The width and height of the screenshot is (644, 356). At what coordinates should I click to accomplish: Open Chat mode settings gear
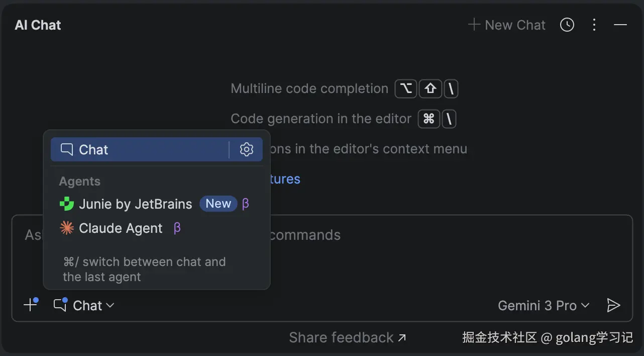246,149
